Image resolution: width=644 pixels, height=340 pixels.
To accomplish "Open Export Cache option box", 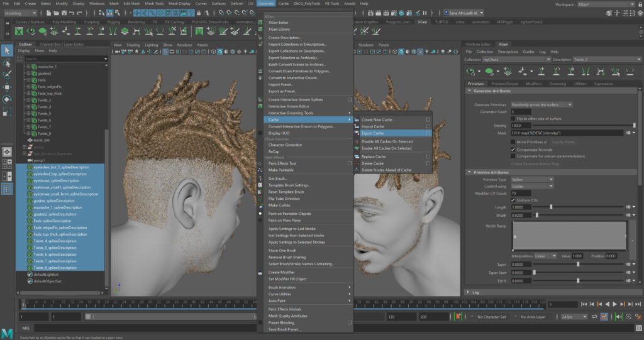I will pyautogui.click(x=428, y=133).
